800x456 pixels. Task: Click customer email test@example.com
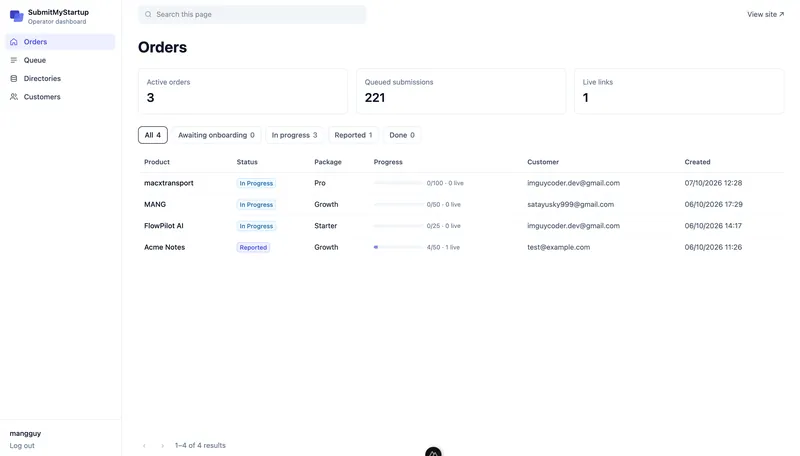pyautogui.click(x=559, y=247)
